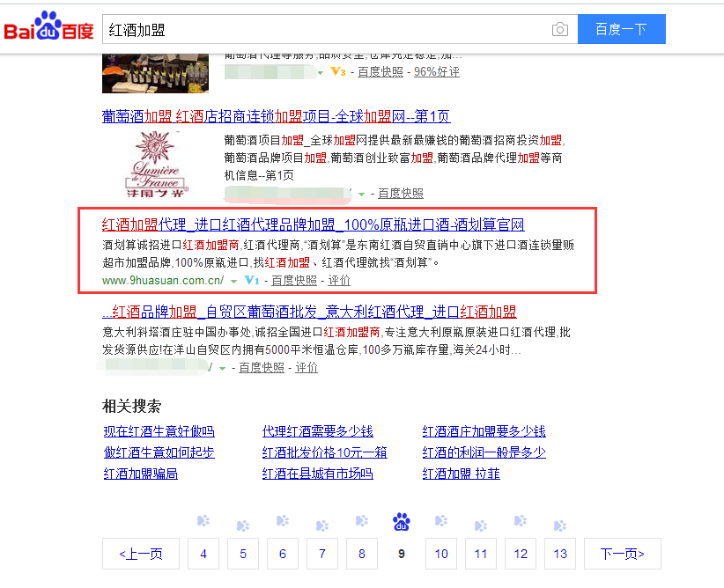Search related 红酒加盟 拉菲
The height and width of the screenshot is (588, 724).
[462, 474]
